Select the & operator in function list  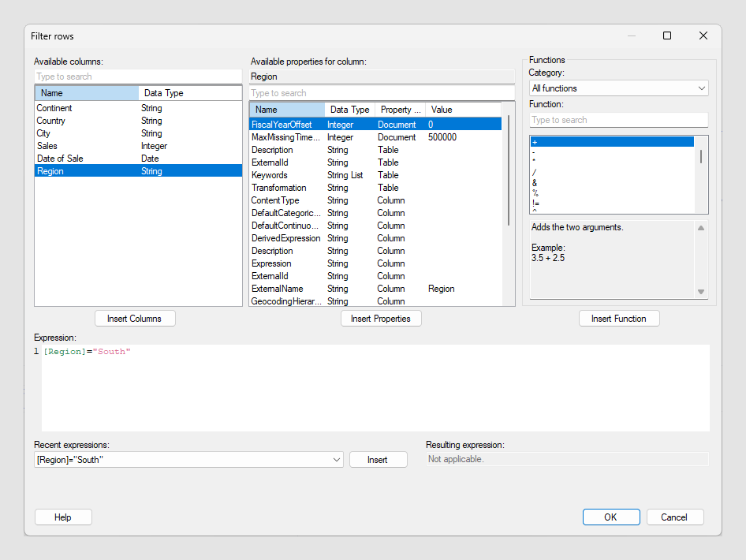[x=535, y=183]
